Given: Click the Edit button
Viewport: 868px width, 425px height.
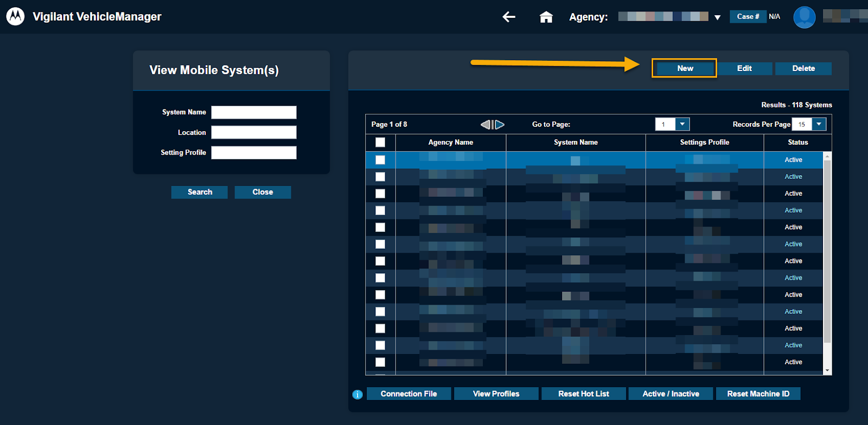Looking at the screenshot, I should 744,68.
